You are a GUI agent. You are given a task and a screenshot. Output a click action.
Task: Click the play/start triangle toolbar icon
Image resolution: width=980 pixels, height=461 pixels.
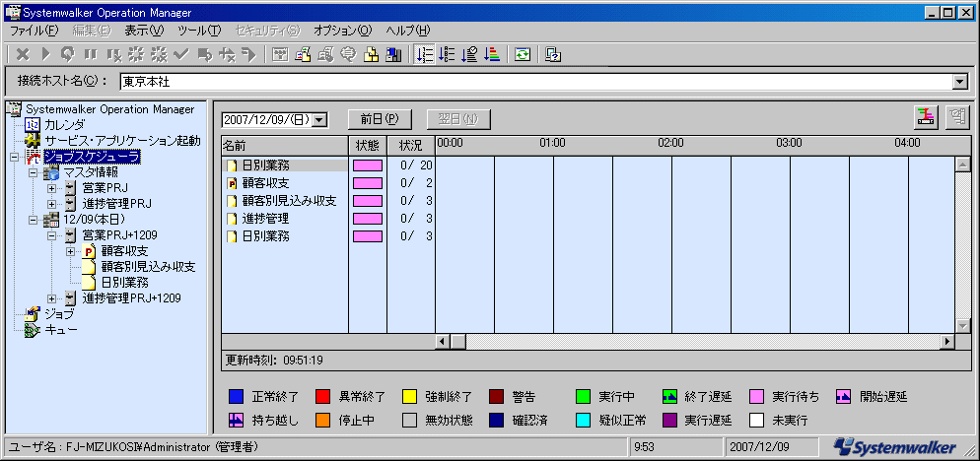tap(45, 55)
